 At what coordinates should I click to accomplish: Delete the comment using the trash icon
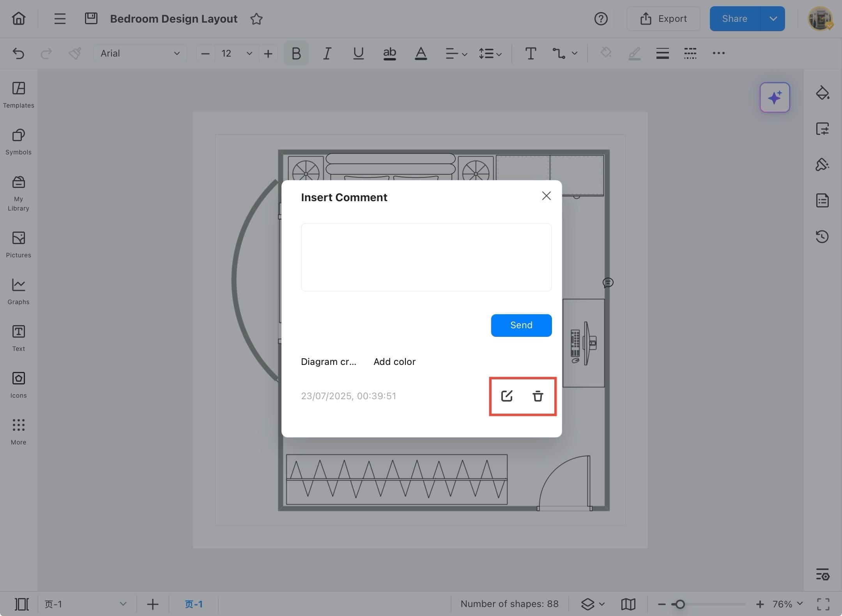coord(538,396)
